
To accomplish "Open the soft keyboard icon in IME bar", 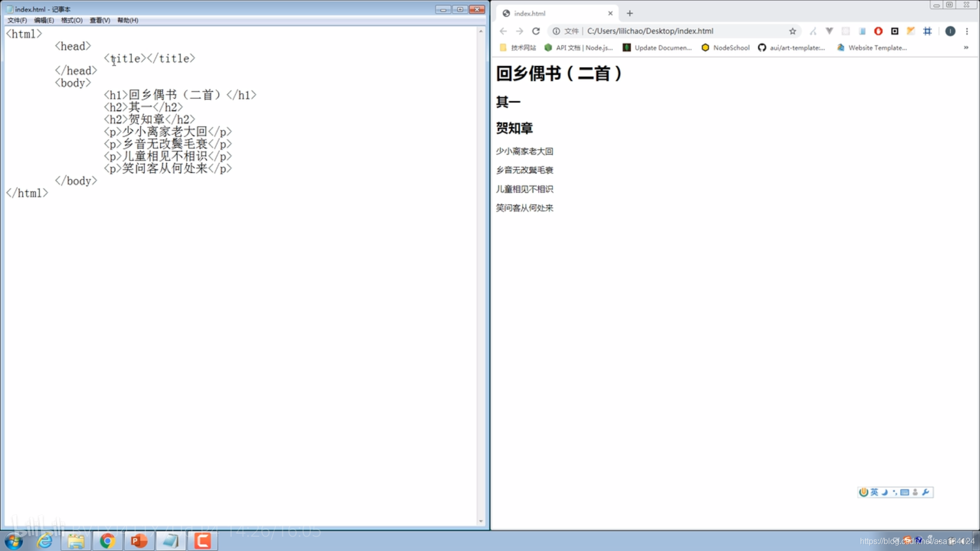I will 904,492.
